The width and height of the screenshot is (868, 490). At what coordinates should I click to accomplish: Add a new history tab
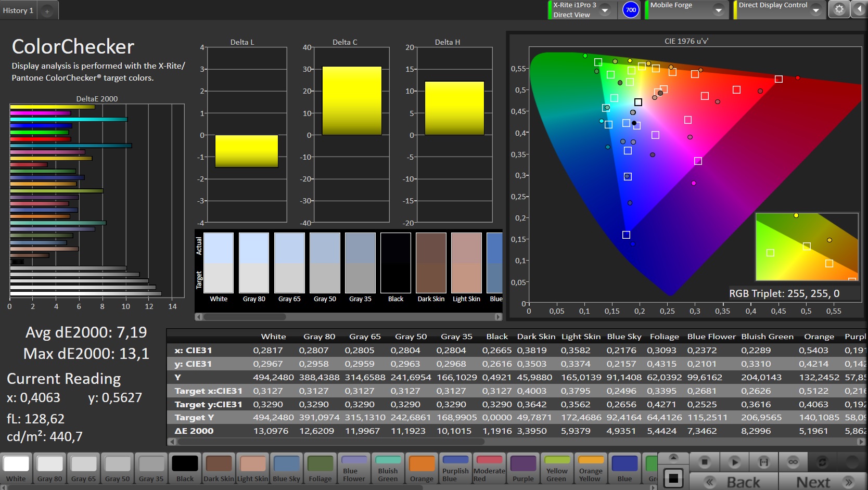47,11
